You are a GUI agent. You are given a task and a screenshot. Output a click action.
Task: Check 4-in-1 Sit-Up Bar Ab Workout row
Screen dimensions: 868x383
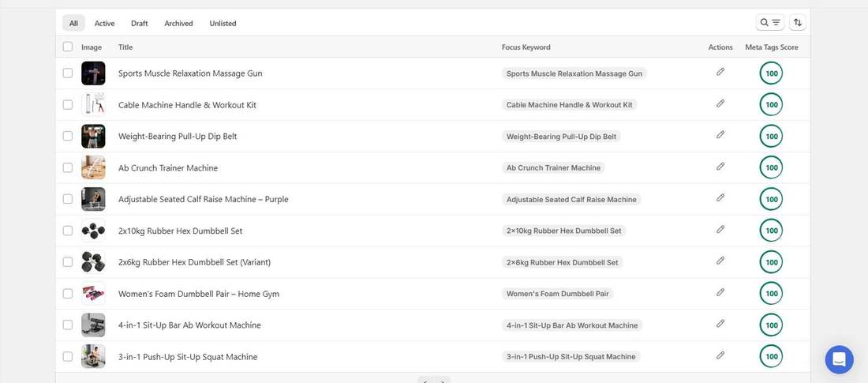click(68, 325)
